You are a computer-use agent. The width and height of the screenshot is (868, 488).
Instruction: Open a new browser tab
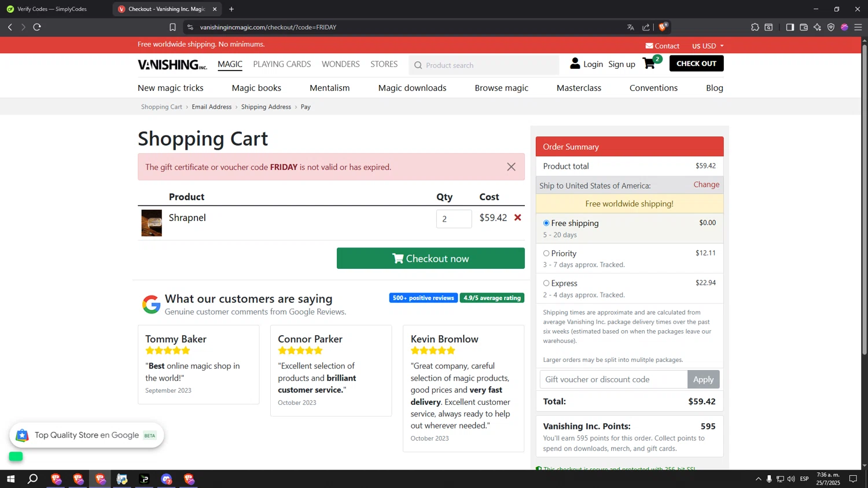[231, 9]
